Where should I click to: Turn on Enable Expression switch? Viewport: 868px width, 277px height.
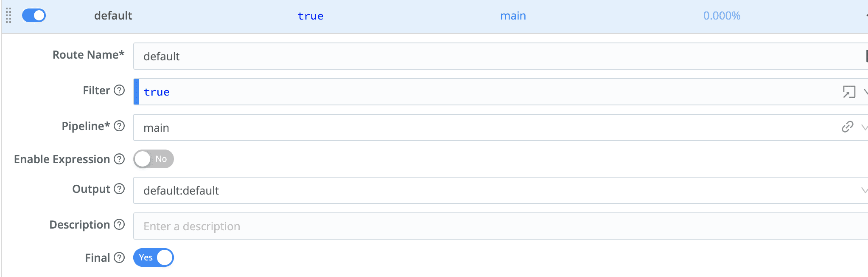pyautogui.click(x=153, y=159)
